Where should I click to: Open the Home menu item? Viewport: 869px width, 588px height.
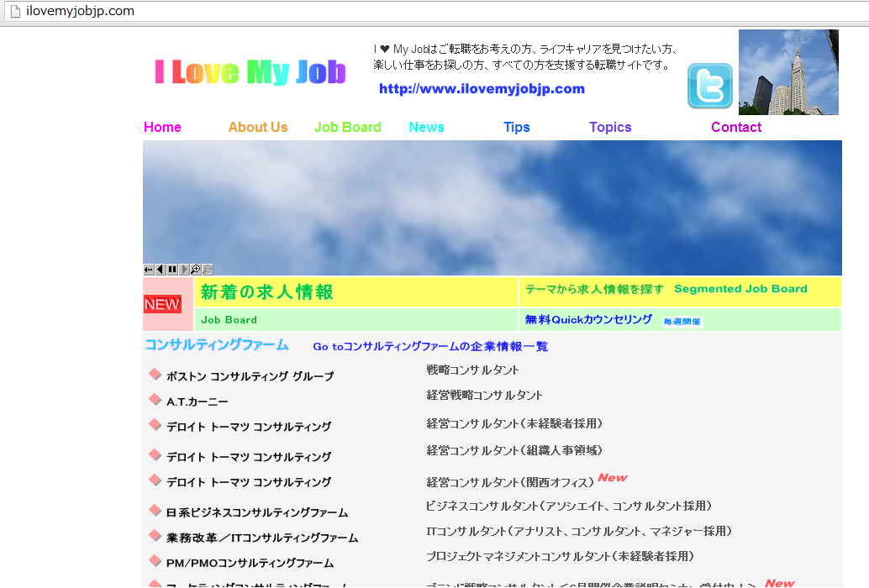click(x=162, y=128)
